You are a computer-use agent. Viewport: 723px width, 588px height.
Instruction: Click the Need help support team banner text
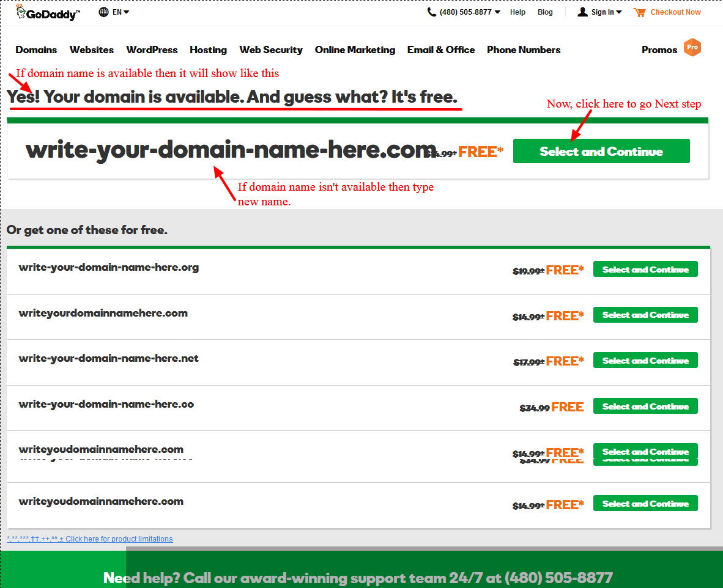(x=358, y=578)
